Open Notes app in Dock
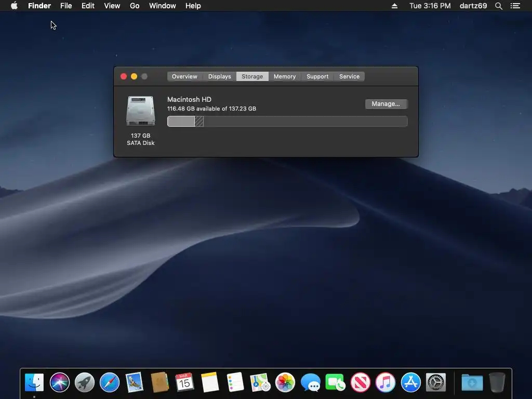 (x=210, y=382)
